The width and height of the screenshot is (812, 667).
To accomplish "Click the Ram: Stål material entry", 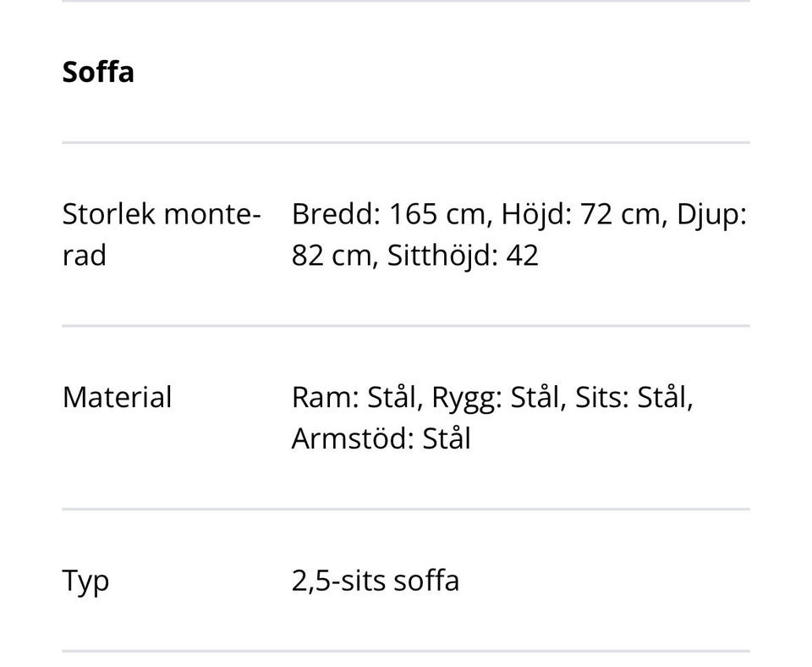I will (x=356, y=397).
